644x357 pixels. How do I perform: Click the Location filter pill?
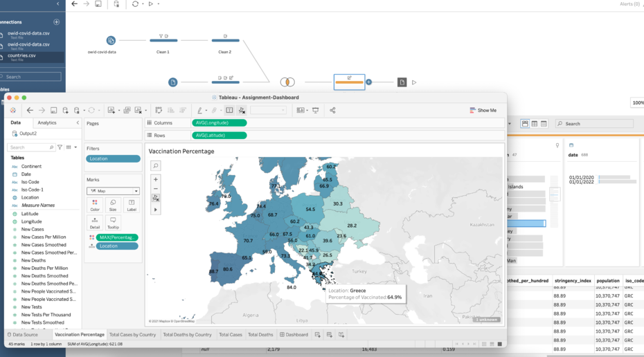click(113, 159)
